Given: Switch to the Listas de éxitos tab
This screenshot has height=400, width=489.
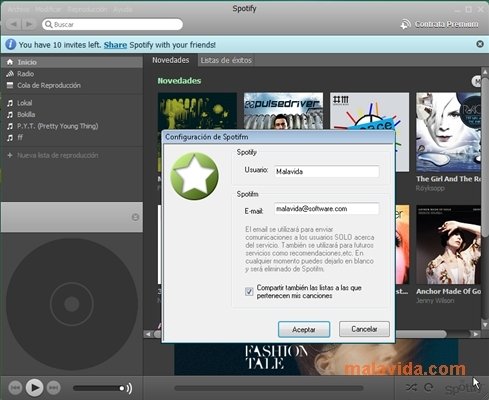Looking at the screenshot, I should click(x=226, y=60).
